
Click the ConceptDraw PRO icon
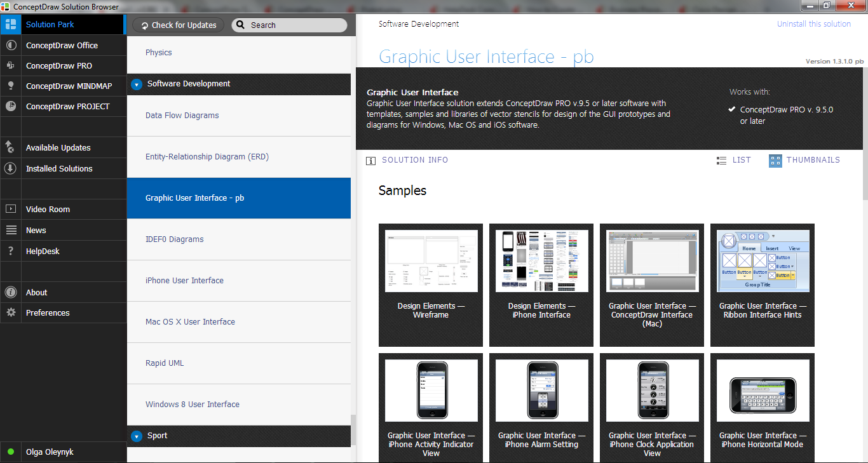10,65
